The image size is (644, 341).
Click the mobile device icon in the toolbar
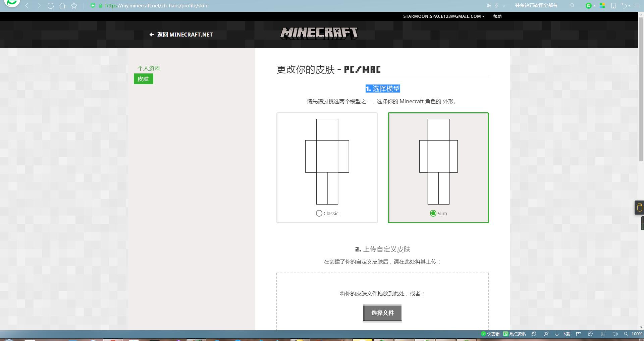[x=613, y=6]
